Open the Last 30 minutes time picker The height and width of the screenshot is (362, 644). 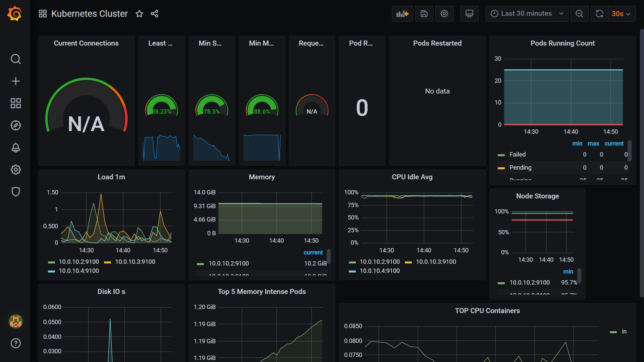pos(527,14)
